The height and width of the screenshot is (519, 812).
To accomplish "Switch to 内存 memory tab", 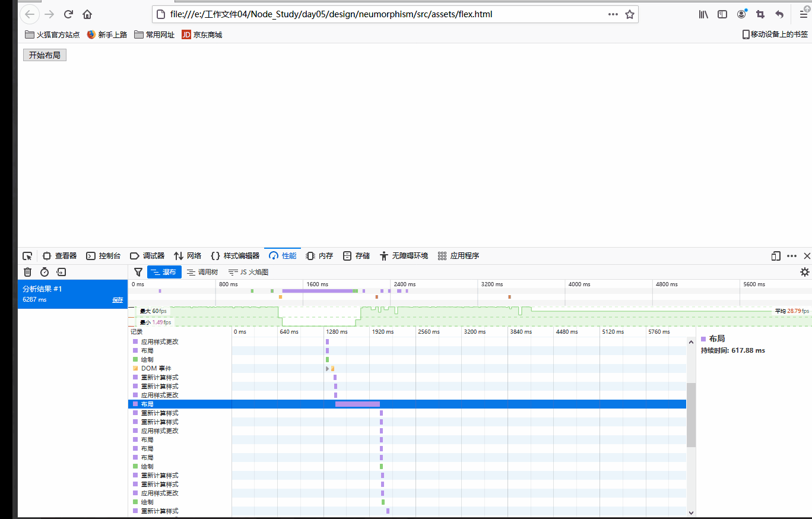I will tap(319, 256).
